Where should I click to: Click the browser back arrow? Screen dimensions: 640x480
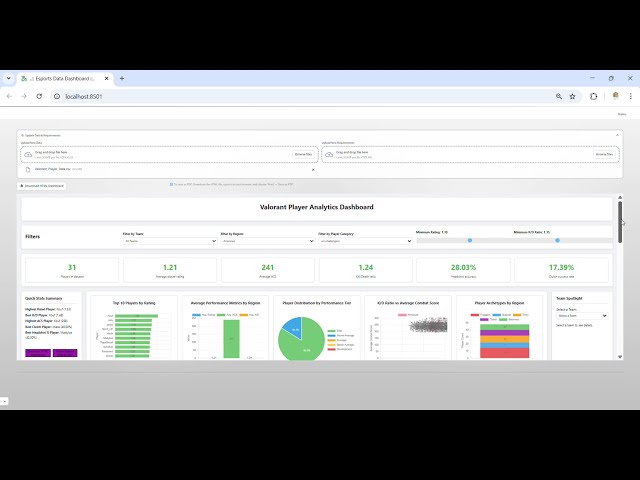tap(9, 96)
